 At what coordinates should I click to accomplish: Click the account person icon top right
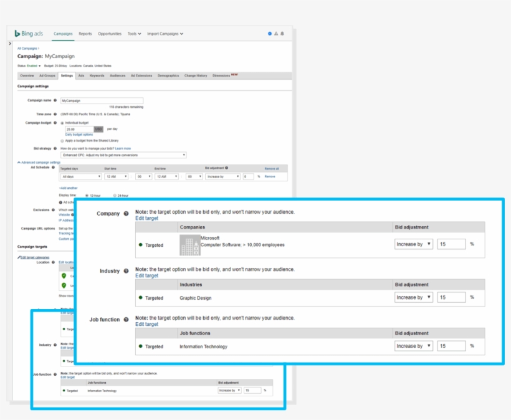tap(270, 34)
